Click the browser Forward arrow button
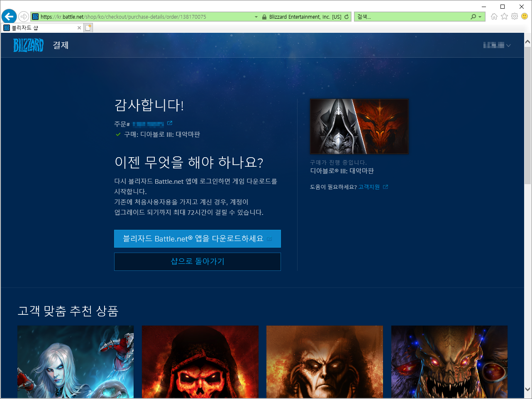The width and height of the screenshot is (532, 399). click(x=24, y=17)
